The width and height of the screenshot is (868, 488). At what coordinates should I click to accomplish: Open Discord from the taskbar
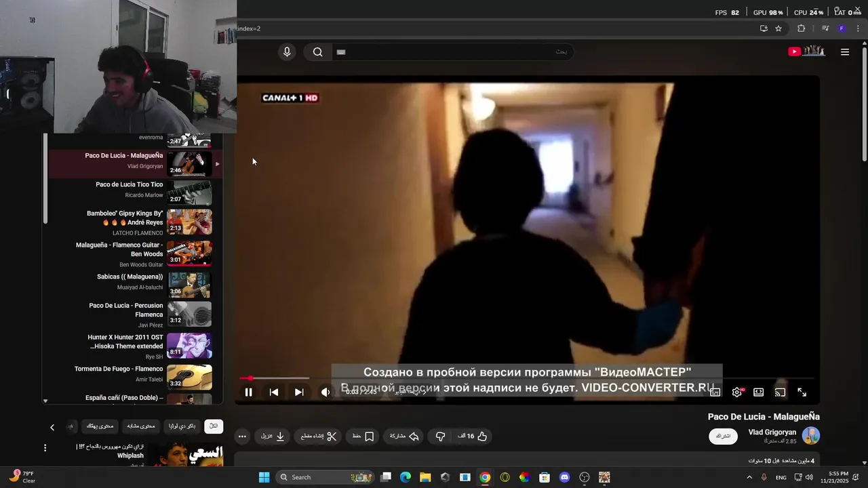[x=564, y=477]
